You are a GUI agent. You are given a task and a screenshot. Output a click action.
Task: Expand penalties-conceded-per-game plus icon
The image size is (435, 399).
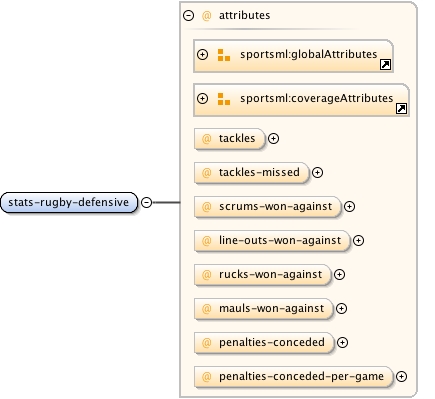[401, 376]
